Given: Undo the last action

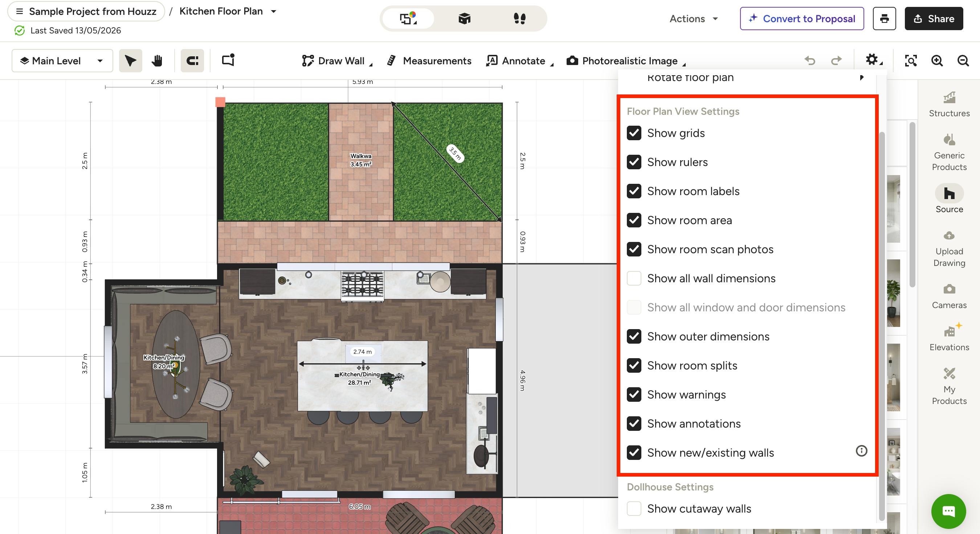Looking at the screenshot, I should coord(809,61).
